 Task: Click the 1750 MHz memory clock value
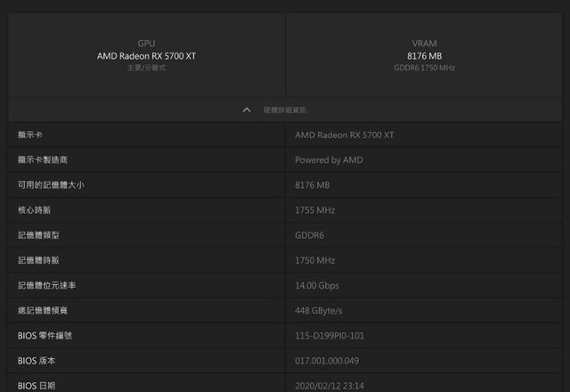[x=314, y=260]
